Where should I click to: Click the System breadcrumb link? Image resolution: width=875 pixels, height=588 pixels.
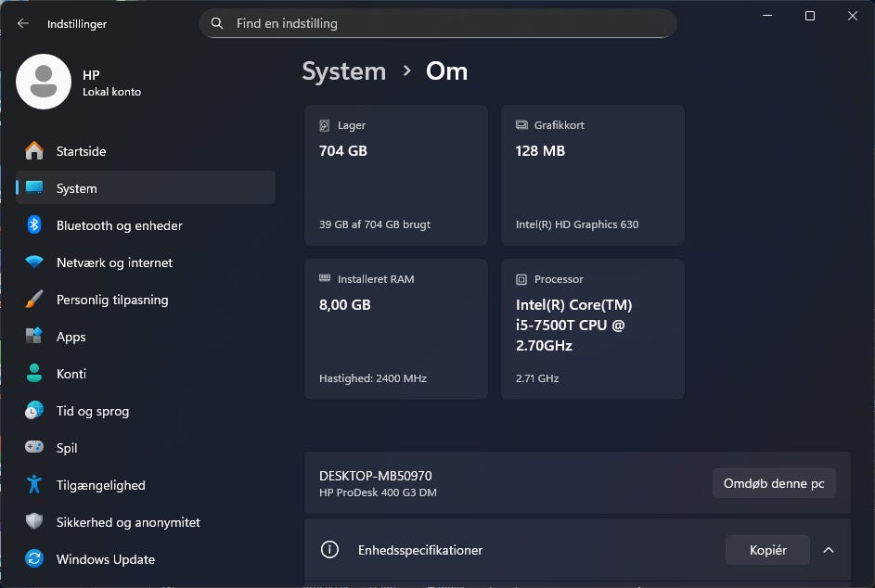(x=343, y=71)
